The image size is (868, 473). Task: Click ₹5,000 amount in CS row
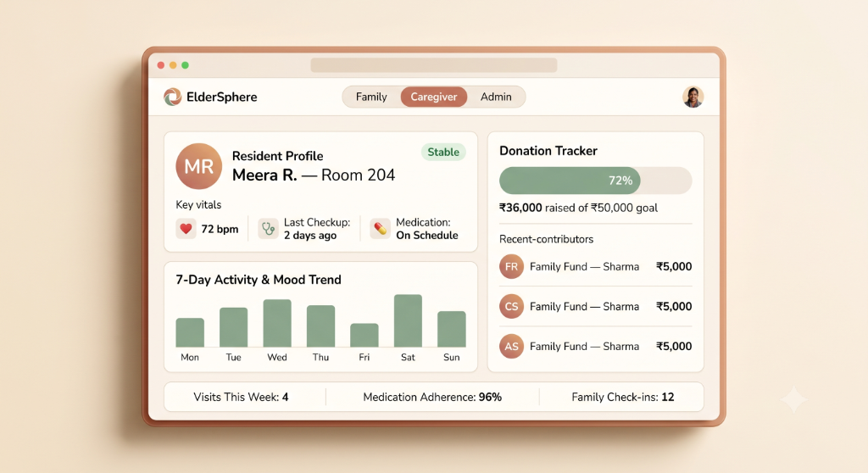674,306
